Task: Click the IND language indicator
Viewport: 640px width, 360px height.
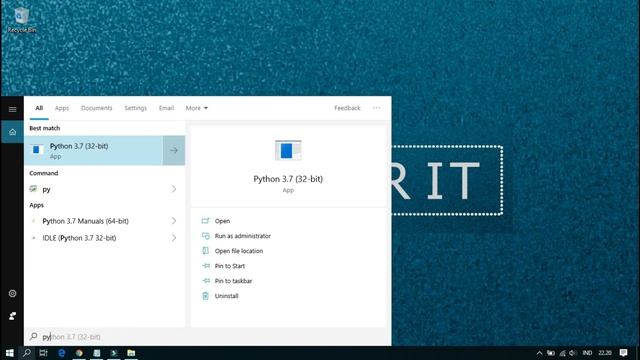Action: point(587,353)
